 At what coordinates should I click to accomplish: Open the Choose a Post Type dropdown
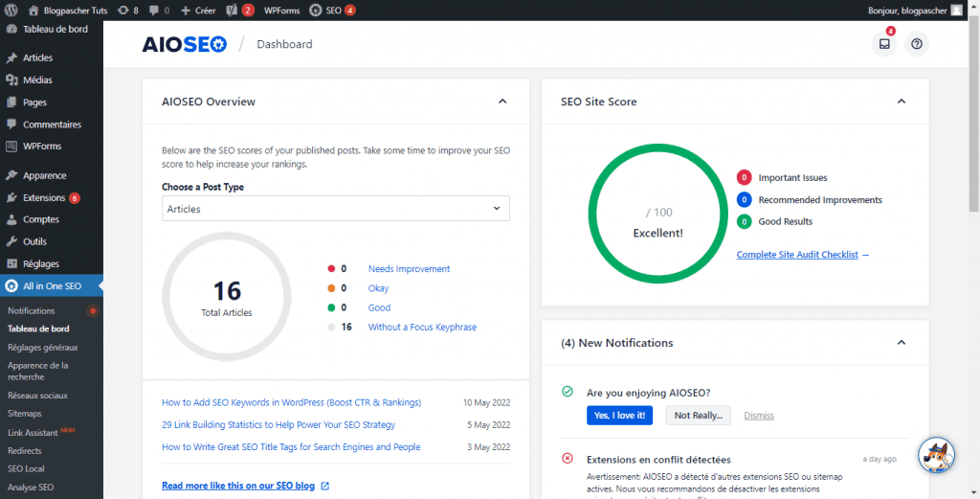tap(336, 208)
